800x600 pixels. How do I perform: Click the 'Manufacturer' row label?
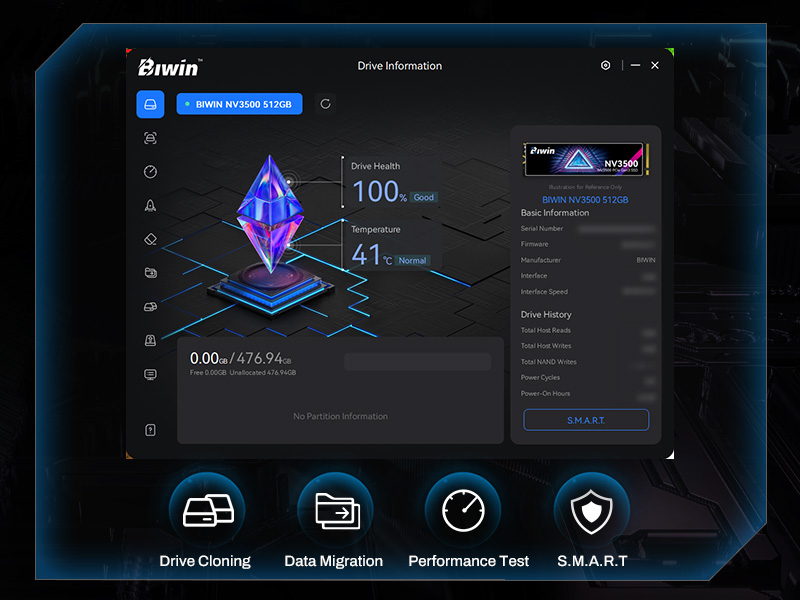pos(540,260)
